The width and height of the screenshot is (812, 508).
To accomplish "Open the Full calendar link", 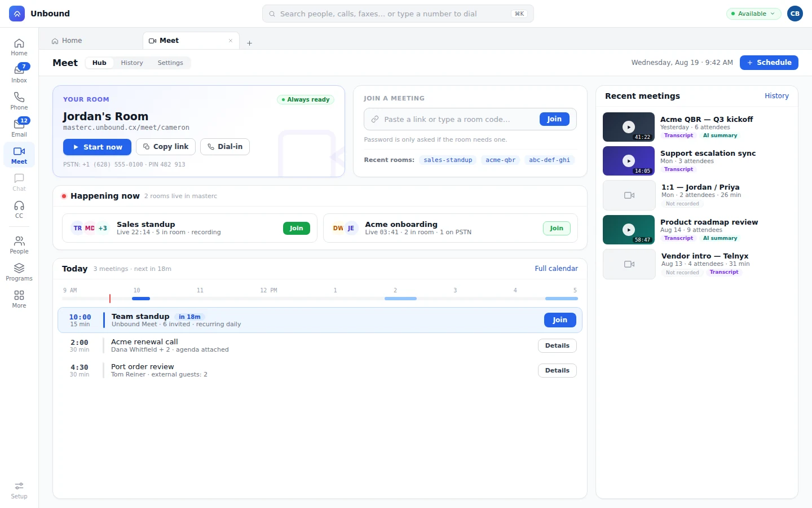I will pos(556,269).
